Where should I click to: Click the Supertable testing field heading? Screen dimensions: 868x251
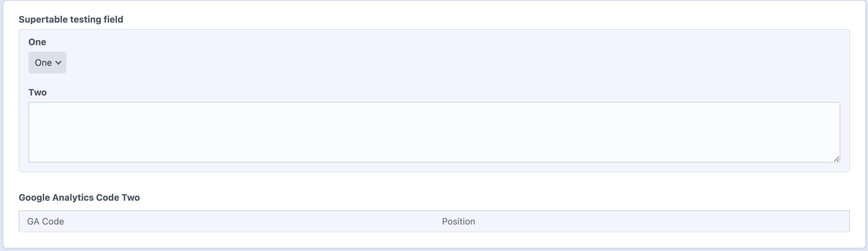[71, 19]
